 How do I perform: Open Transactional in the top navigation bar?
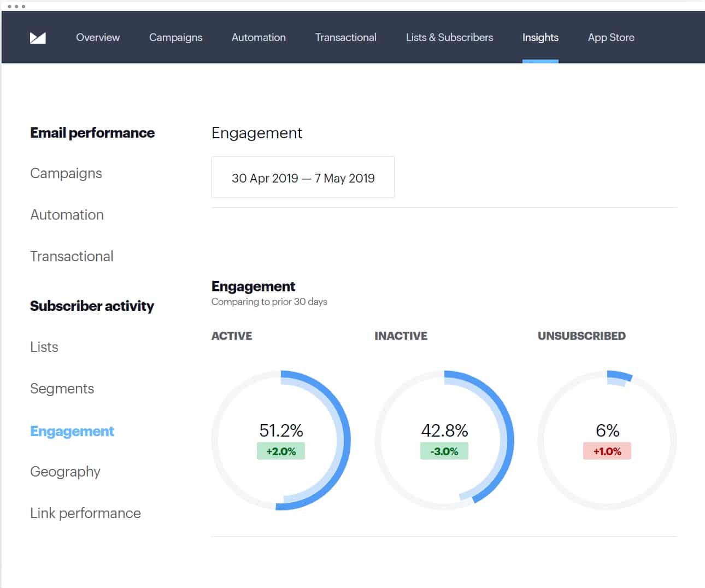point(345,38)
